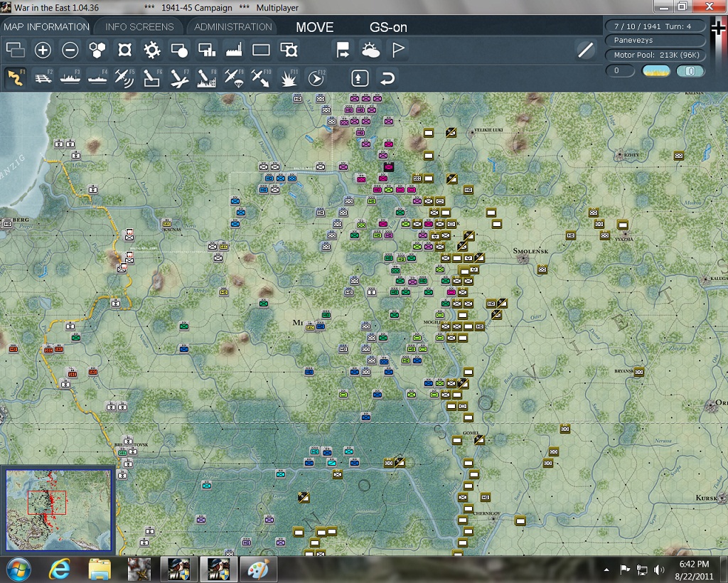Click the boxed up-arrow icon

pos(359,78)
